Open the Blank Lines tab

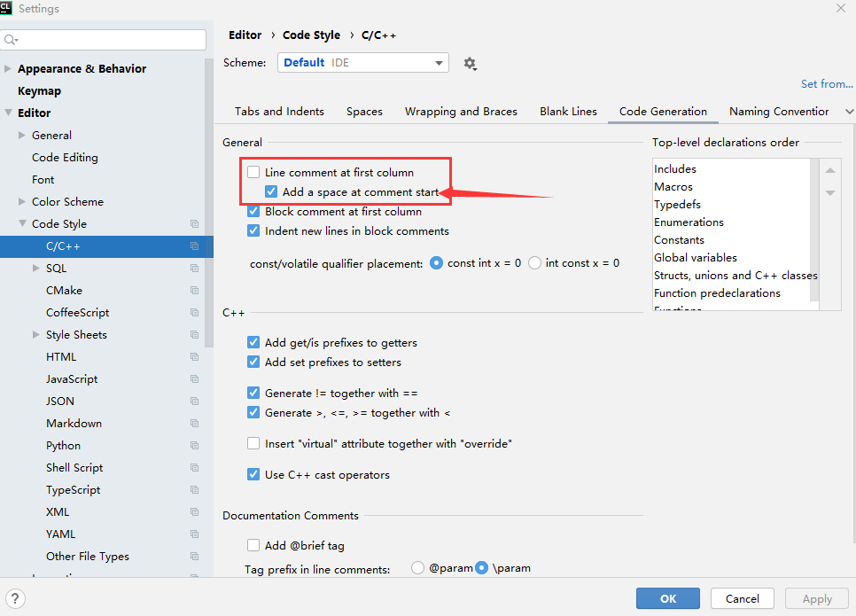(x=568, y=112)
